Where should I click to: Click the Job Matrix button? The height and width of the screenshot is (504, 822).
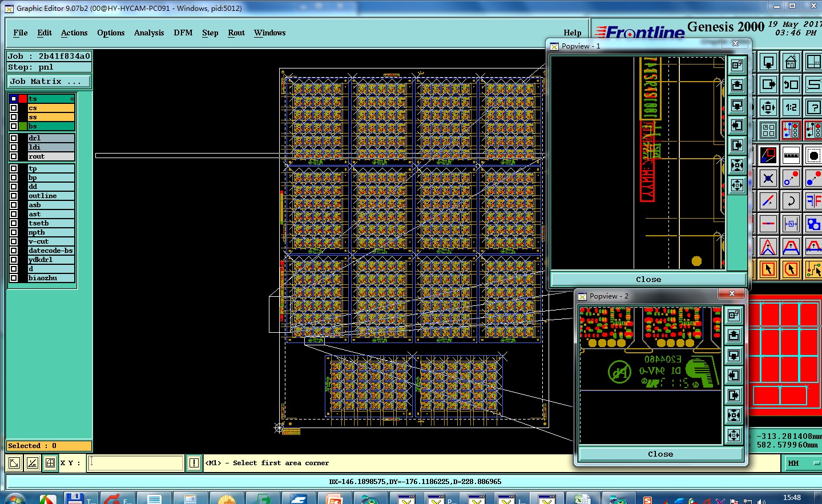[x=49, y=81]
